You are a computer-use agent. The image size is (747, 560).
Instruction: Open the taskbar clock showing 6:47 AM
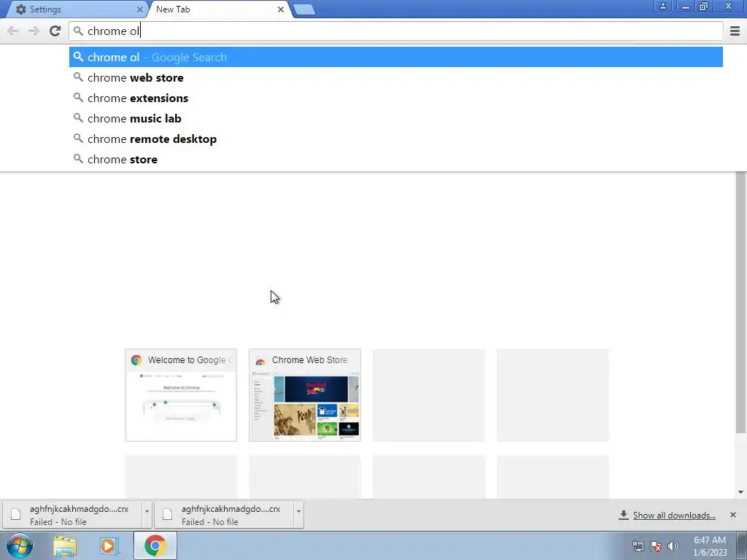pyautogui.click(x=710, y=546)
